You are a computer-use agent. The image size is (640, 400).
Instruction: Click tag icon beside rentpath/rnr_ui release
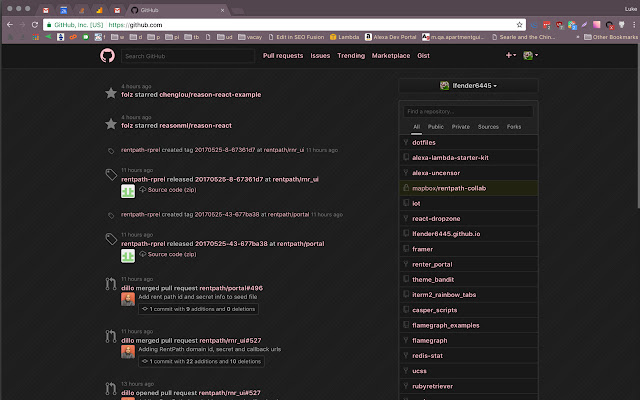tap(111, 175)
